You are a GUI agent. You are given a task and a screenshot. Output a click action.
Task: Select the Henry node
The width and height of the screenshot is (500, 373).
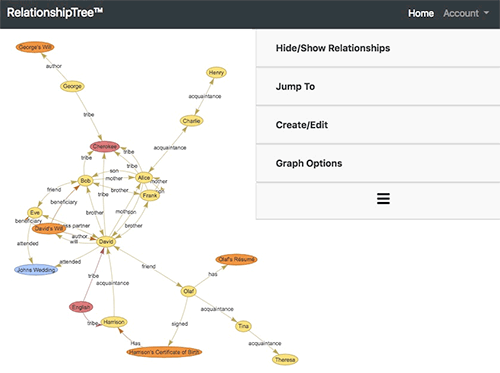tap(216, 72)
